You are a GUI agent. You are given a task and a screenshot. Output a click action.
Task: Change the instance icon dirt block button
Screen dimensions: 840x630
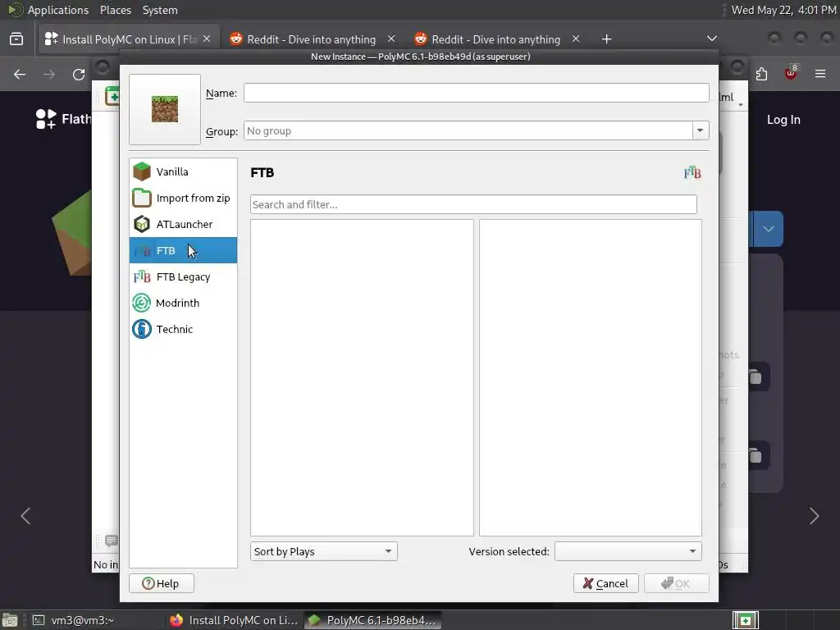point(165,109)
